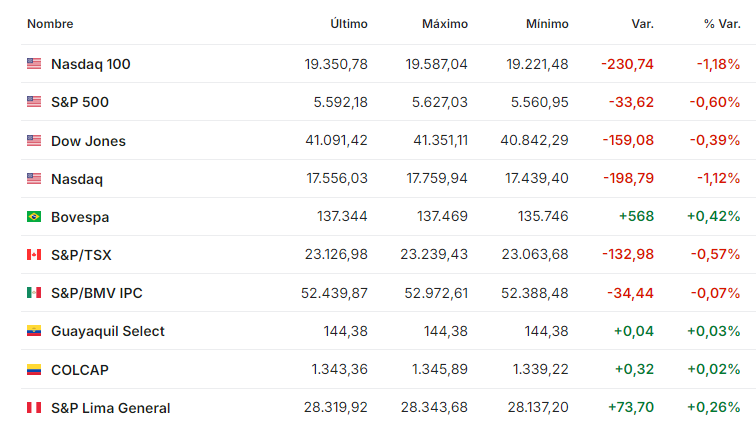Image resolution: width=756 pixels, height=421 pixels.
Task: Click the Ecuador flag beside Guayaquil Select
Action: [34, 331]
